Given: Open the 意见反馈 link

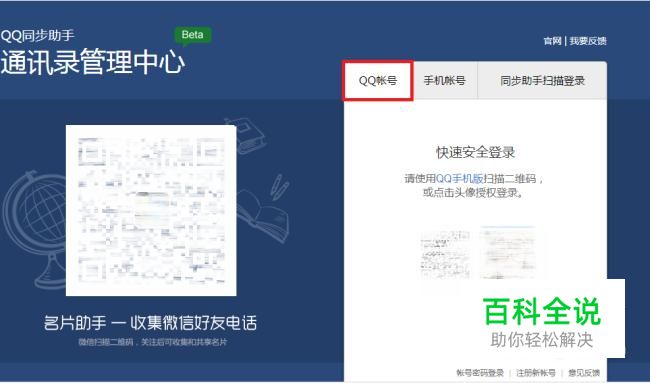Looking at the screenshot, I should pyautogui.click(x=584, y=373).
